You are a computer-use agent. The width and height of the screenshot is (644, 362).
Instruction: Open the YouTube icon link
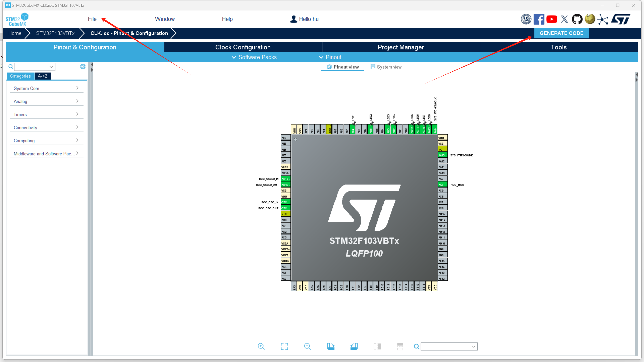click(x=551, y=19)
